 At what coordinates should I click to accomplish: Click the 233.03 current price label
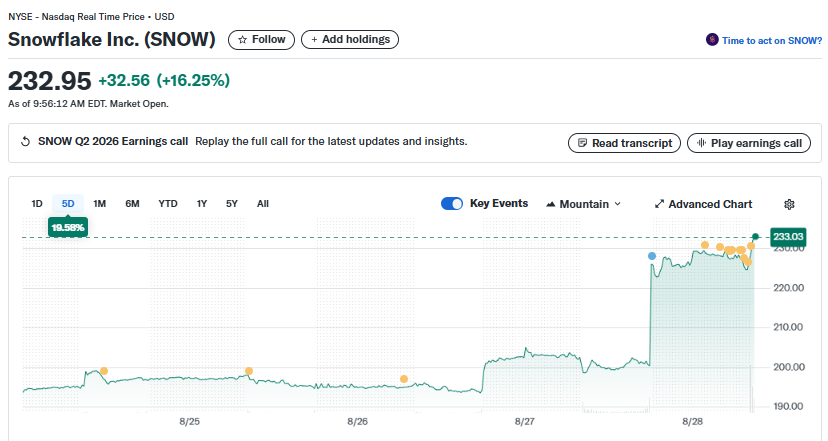pyautogui.click(x=788, y=237)
